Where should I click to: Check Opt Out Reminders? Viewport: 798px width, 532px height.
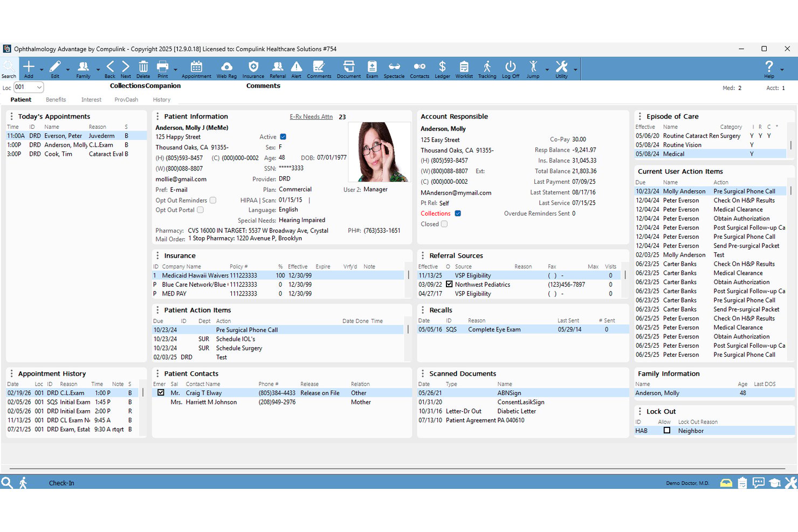pos(213,200)
